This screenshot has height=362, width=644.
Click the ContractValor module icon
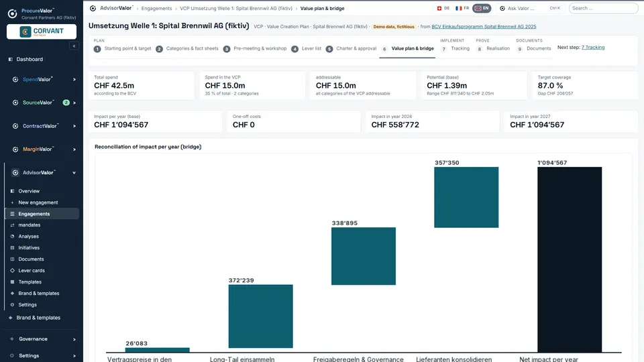[15, 126]
